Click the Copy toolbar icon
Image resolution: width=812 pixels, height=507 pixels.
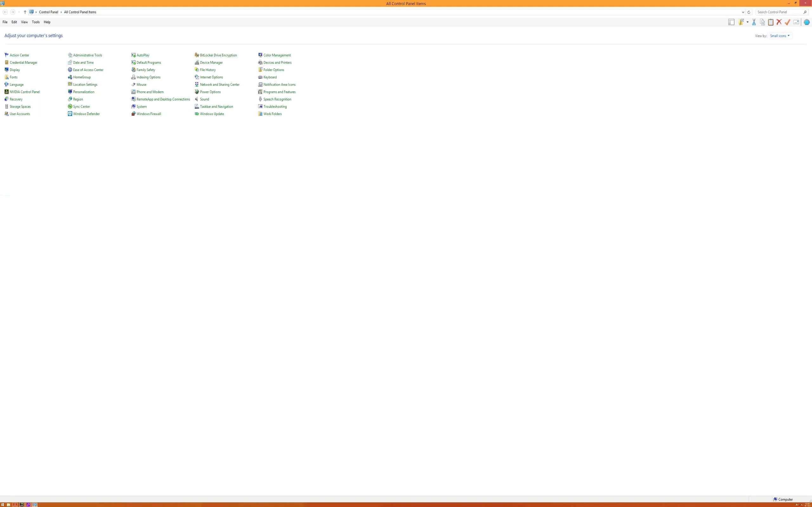click(762, 22)
